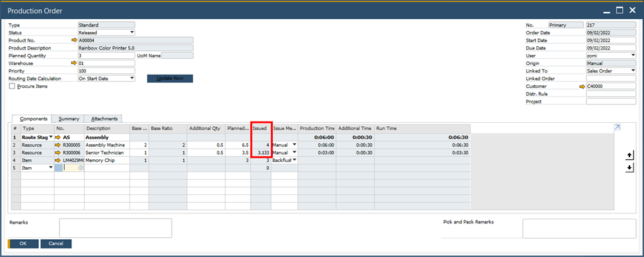
Task: Select the Issued value 3.133
Action: (261, 153)
